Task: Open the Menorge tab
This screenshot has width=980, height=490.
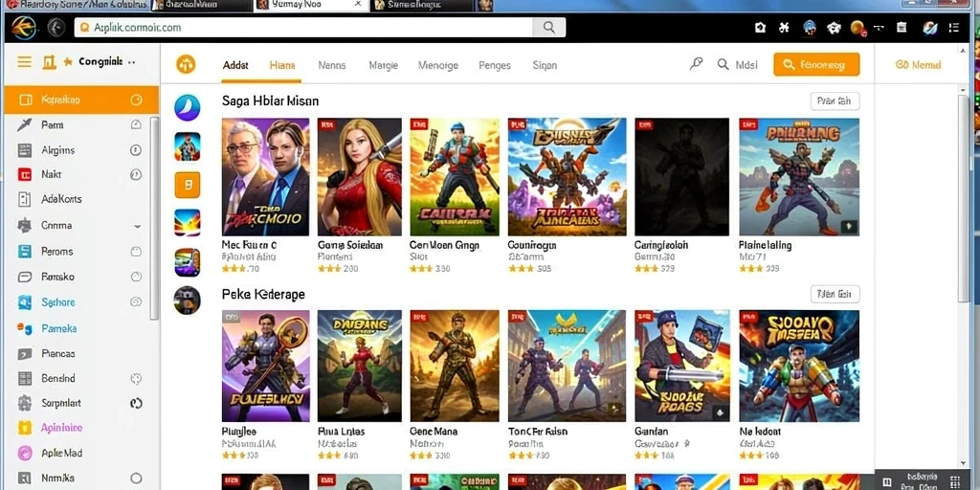Action: tap(437, 65)
